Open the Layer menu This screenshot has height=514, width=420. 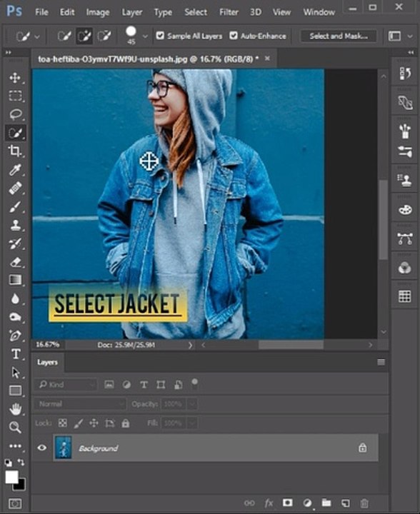tap(132, 12)
